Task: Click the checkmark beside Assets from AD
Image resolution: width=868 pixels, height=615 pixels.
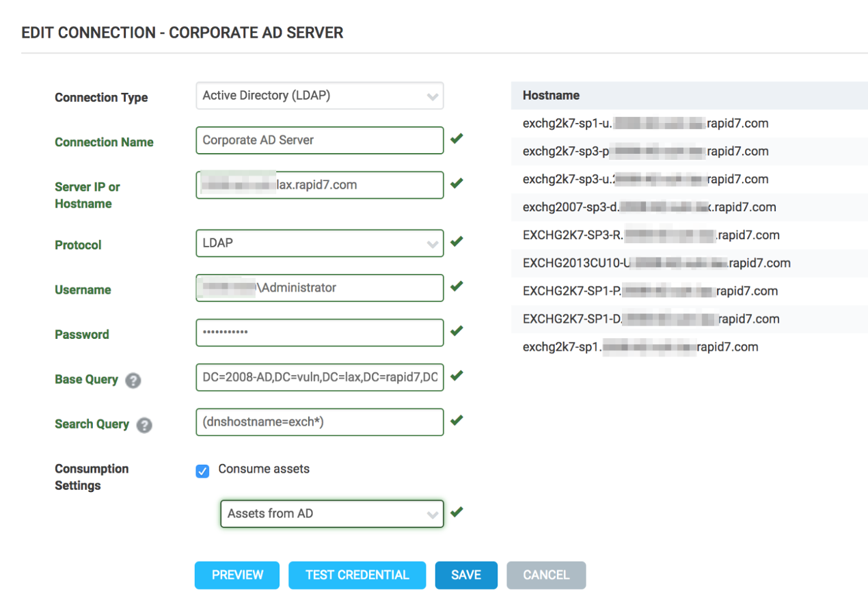Action: point(457,511)
